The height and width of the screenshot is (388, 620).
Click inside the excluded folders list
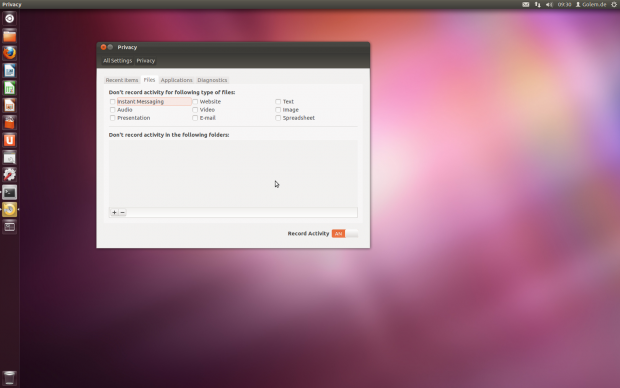[233, 174]
